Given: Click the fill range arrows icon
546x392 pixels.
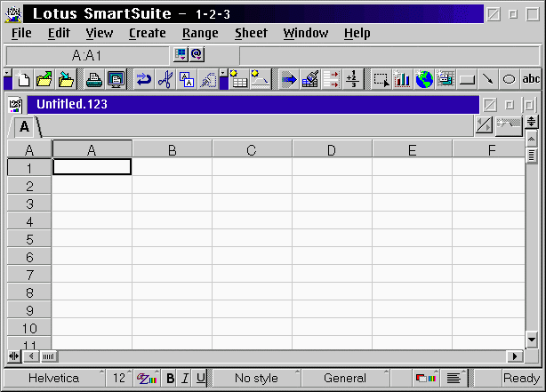Looking at the screenshot, I should click(x=331, y=79).
